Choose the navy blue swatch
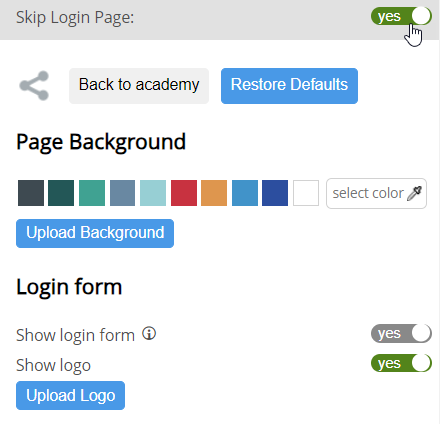This screenshot has width=440, height=424. click(x=275, y=193)
